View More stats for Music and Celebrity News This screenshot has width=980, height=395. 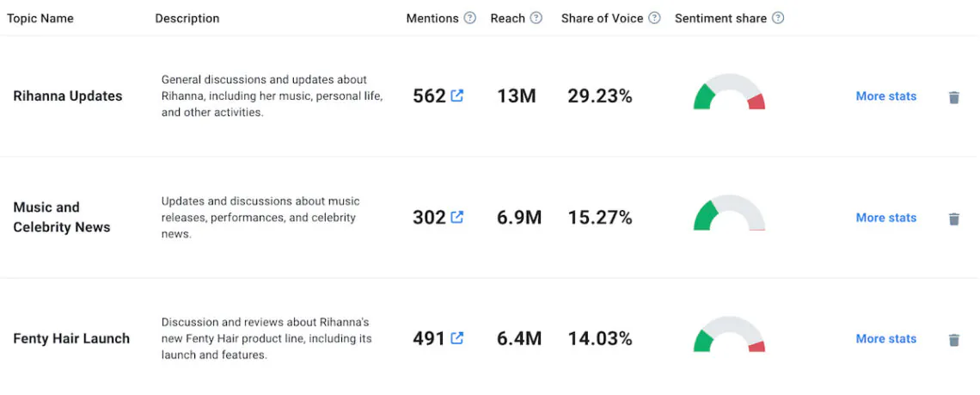tap(885, 218)
